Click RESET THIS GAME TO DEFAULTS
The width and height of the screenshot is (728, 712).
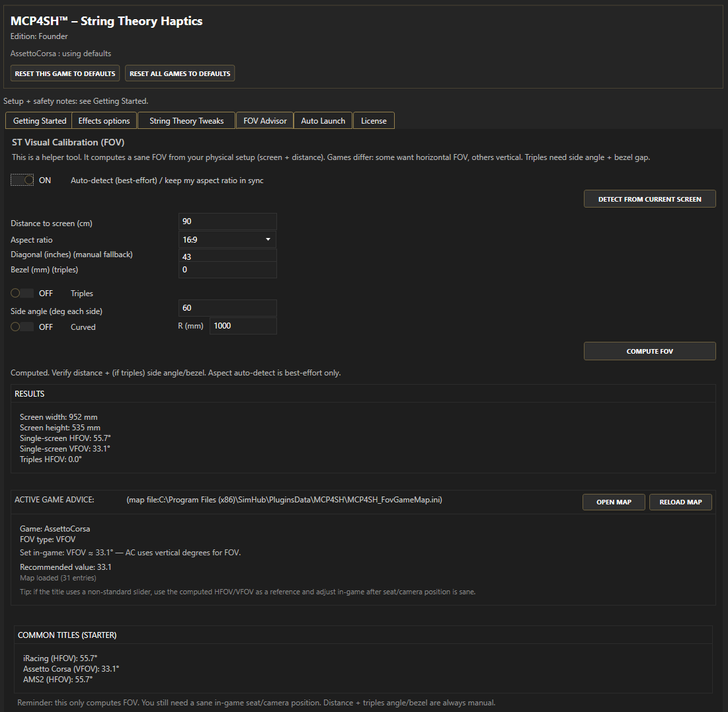(x=64, y=73)
